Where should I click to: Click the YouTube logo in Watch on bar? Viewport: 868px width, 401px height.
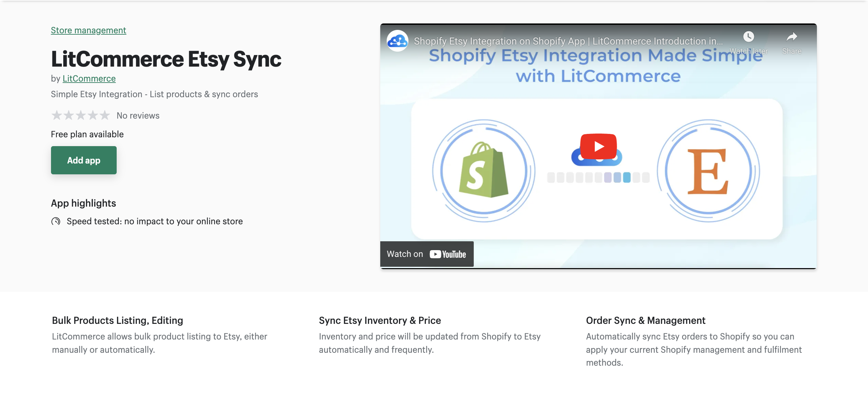448,254
